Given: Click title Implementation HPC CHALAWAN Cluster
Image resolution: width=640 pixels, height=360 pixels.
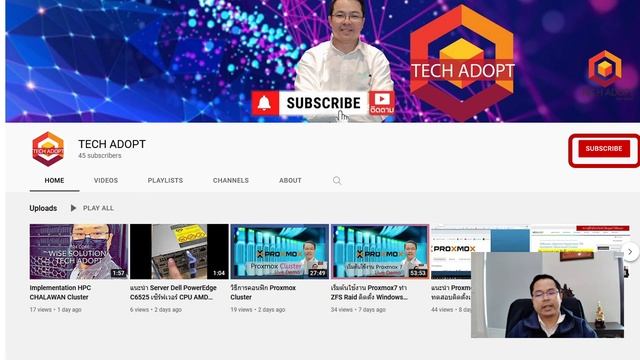Looking at the screenshot, I should click(x=60, y=292).
